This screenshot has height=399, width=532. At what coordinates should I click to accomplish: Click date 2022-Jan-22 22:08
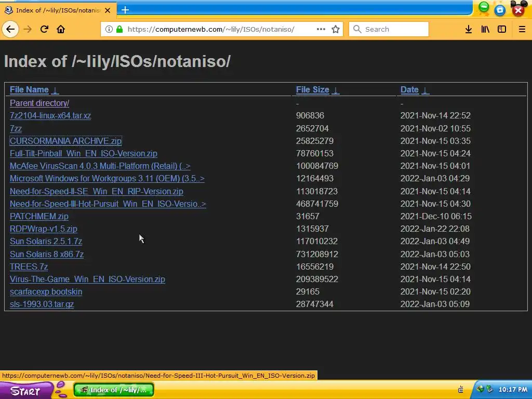coord(435,229)
